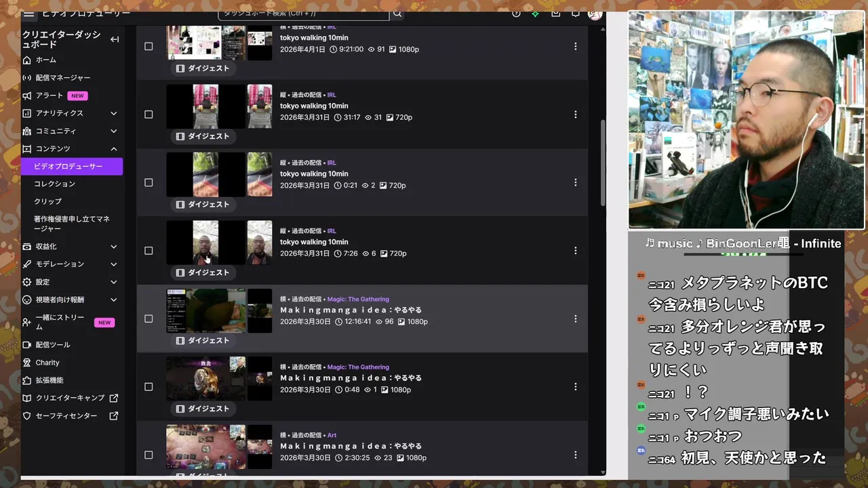Open the whispers chat bubble icon

click(575, 14)
